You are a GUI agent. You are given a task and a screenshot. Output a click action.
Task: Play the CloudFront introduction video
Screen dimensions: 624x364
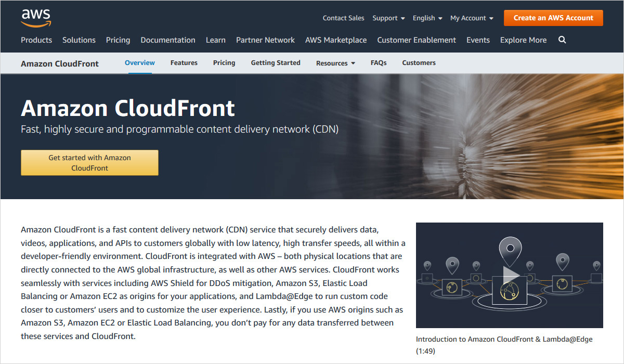[x=510, y=275]
